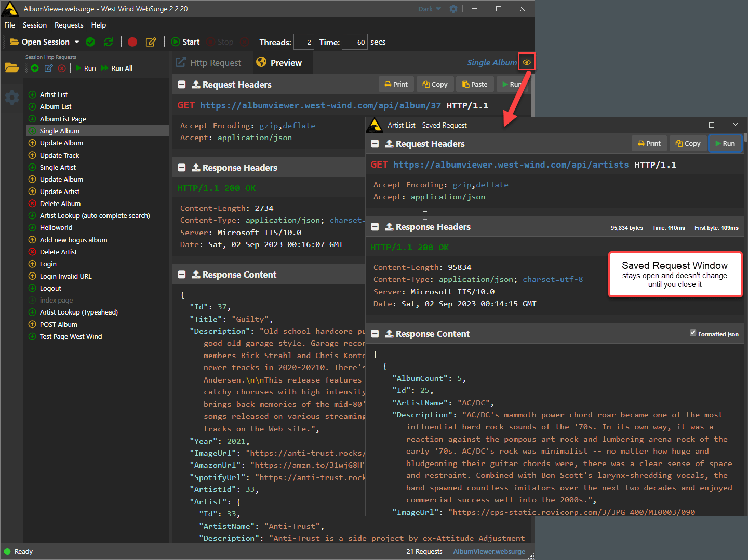Collapse Request Headers in Saved Request window
This screenshot has height=560, width=748.
(375, 144)
